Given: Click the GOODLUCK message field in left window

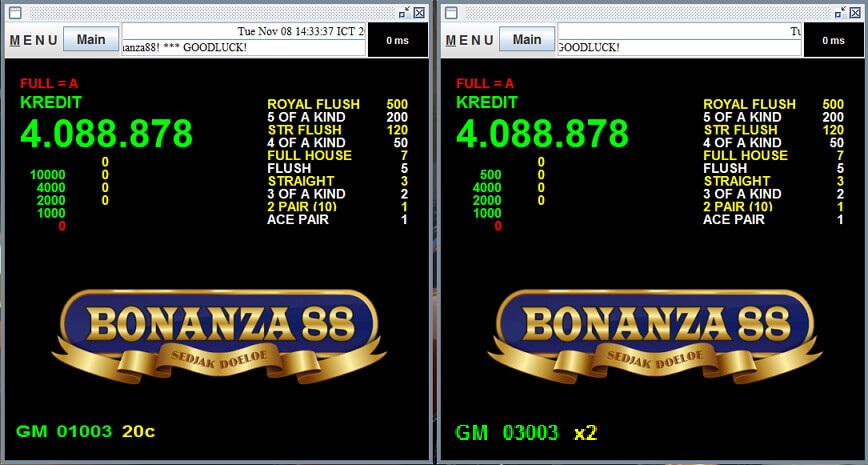Looking at the screenshot, I should (243, 48).
